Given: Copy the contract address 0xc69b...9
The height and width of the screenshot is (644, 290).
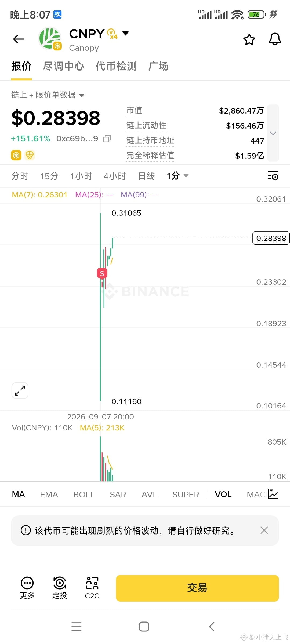Looking at the screenshot, I should (x=107, y=138).
